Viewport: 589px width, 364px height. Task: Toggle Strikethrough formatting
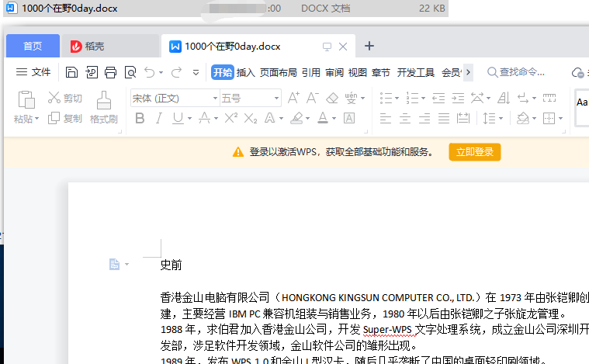[204, 118]
